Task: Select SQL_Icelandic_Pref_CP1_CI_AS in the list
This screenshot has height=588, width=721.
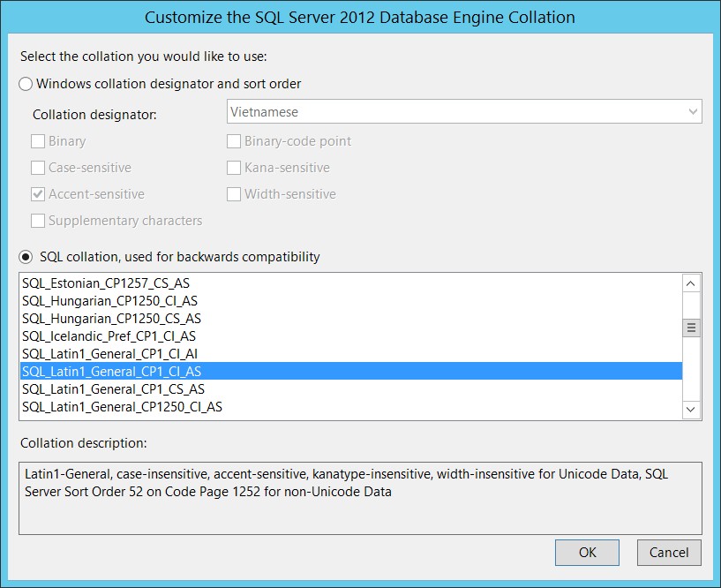Action: 351,336
